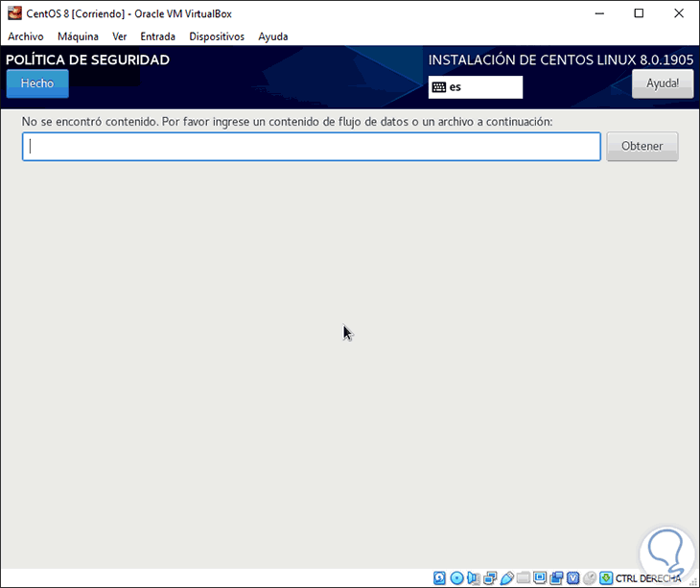Click the VirtualBox window title icon
700x588 pixels.
tap(14, 13)
